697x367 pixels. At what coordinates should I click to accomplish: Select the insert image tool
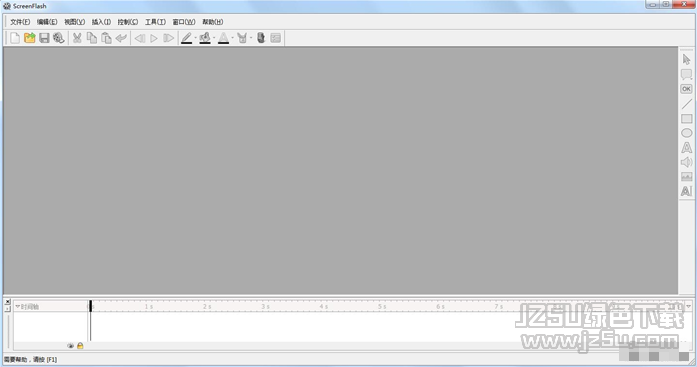coord(686,177)
